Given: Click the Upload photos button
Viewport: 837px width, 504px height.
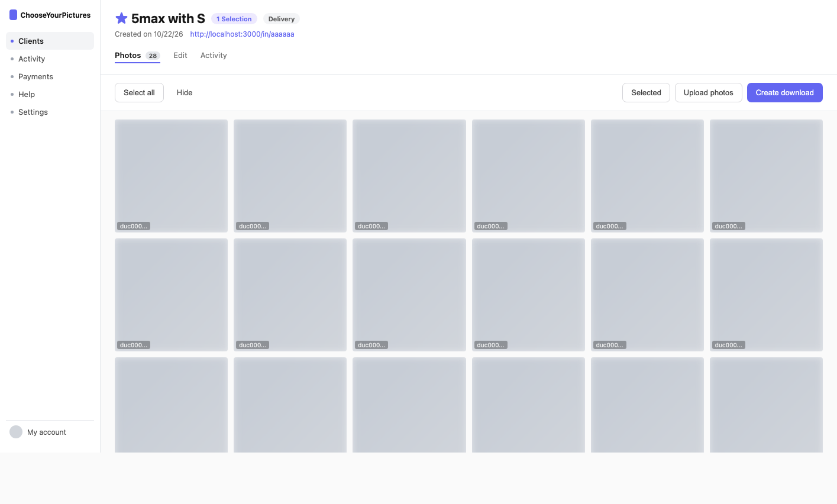Looking at the screenshot, I should pos(709,92).
